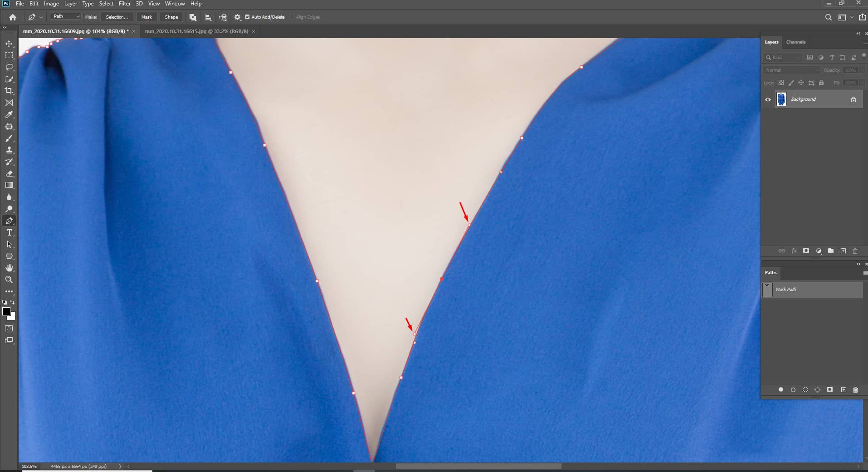Select the Move tool
868x472 pixels.
(x=9, y=44)
